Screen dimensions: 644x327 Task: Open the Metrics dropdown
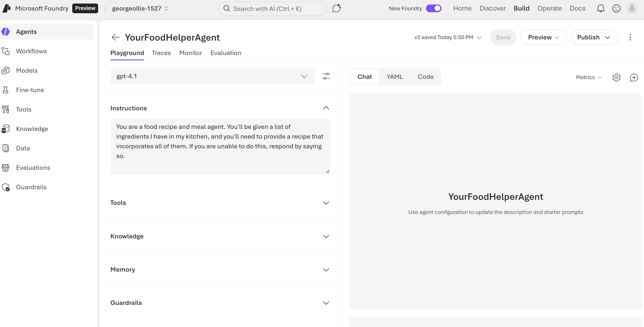(589, 77)
